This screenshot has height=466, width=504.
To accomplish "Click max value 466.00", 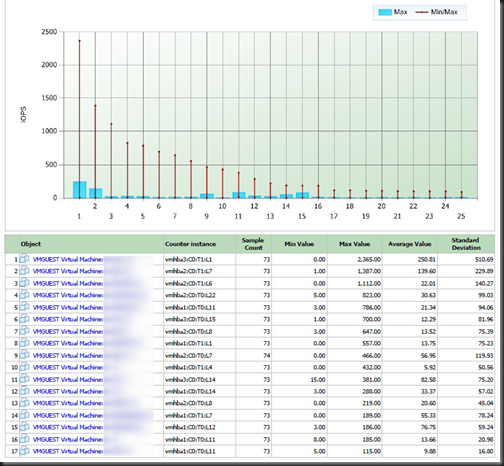I will point(371,356).
